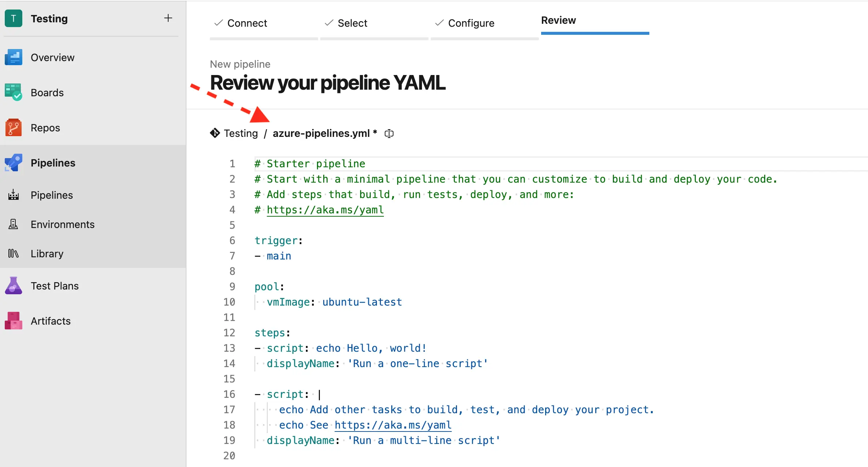Image resolution: width=868 pixels, height=467 pixels.
Task: Click the '# Starter pipeline' comment line
Action: [310, 164]
